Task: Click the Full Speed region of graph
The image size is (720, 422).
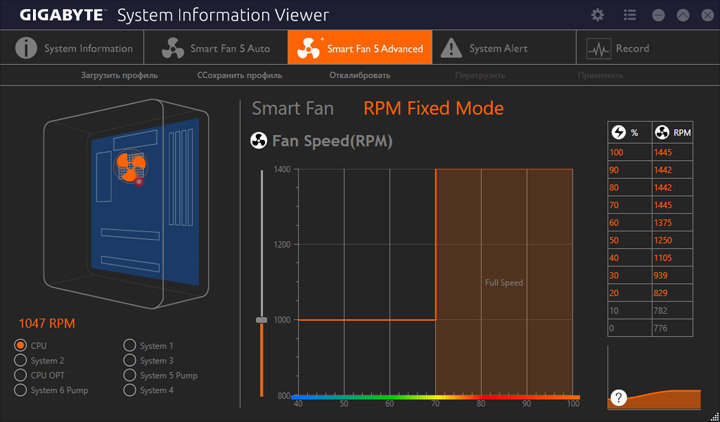Action: pos(504,282)
